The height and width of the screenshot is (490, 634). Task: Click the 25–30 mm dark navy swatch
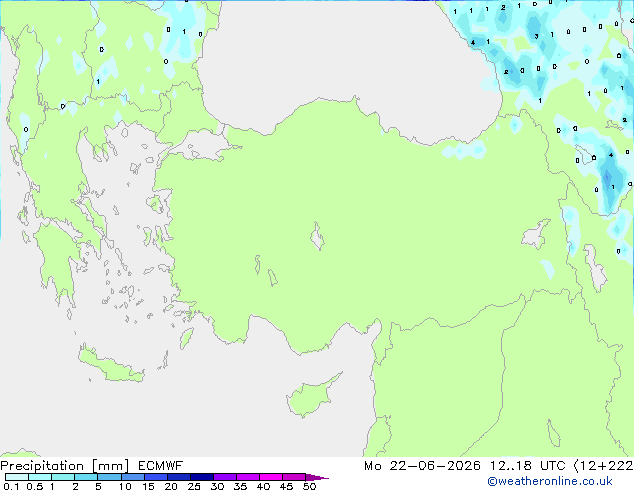pos(202,477)
